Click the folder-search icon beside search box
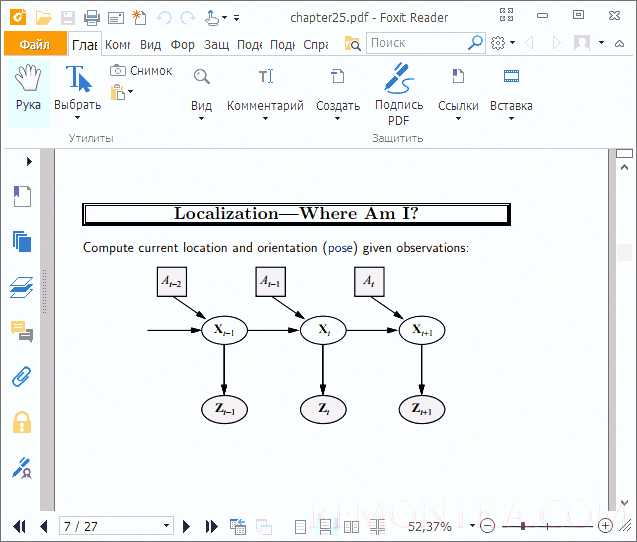This screenshot has width=637, height=542. (352, 43)
